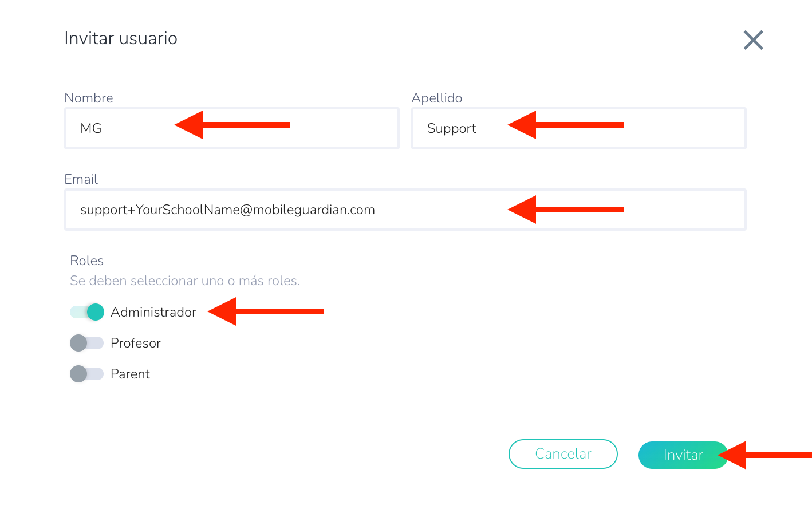The image size is (812, 505).
Task: Click the red arrow inside the Email field
Action: [565, 210]
